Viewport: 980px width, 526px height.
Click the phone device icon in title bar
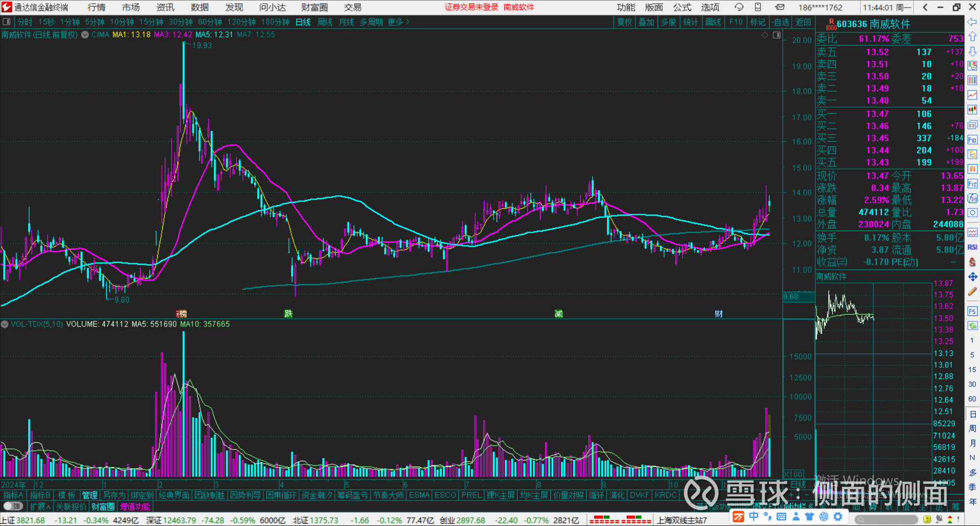tap(758, 7)
